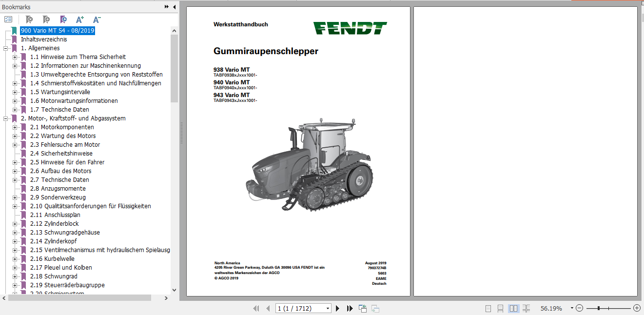This screenshot has height=315, width=644.
Task: Click the bookmark icon beside 1. Allgemeines
Action: [15, 48]
